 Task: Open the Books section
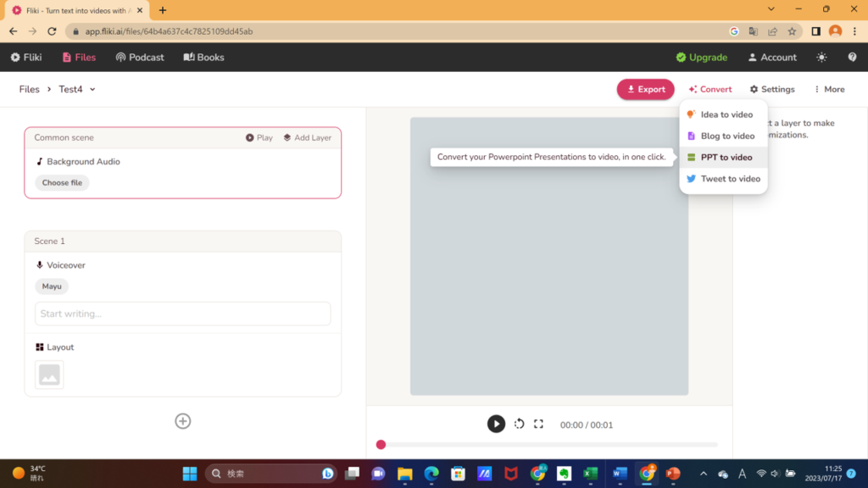[x=203, y=57]
